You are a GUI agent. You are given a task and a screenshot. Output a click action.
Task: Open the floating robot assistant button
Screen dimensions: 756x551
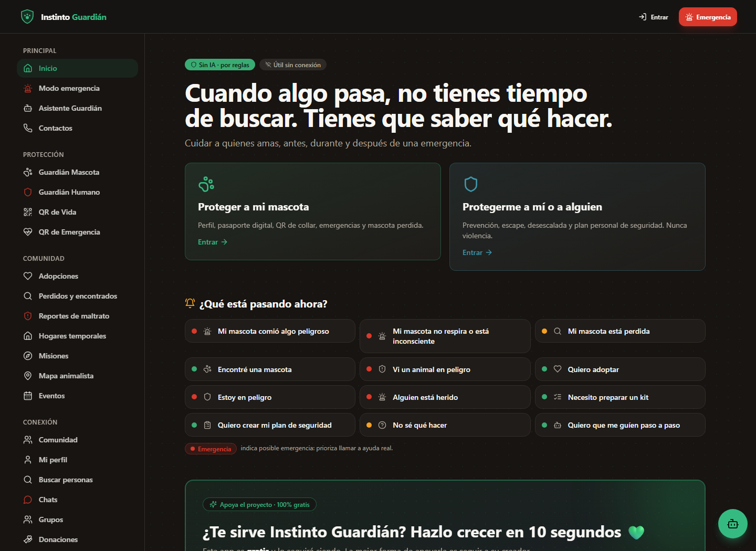click(x=733, y=524)
